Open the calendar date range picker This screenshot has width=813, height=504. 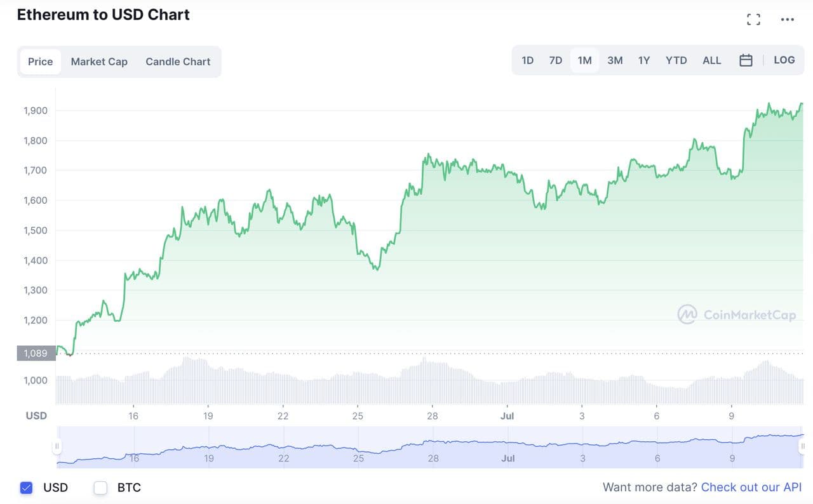point(746,60)
